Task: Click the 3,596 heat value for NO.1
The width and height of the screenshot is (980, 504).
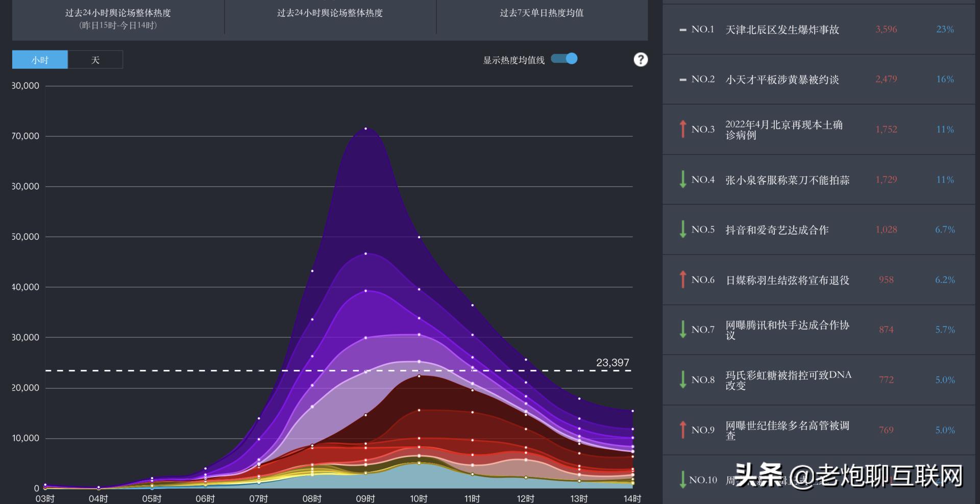Action: tap(886, 30)
